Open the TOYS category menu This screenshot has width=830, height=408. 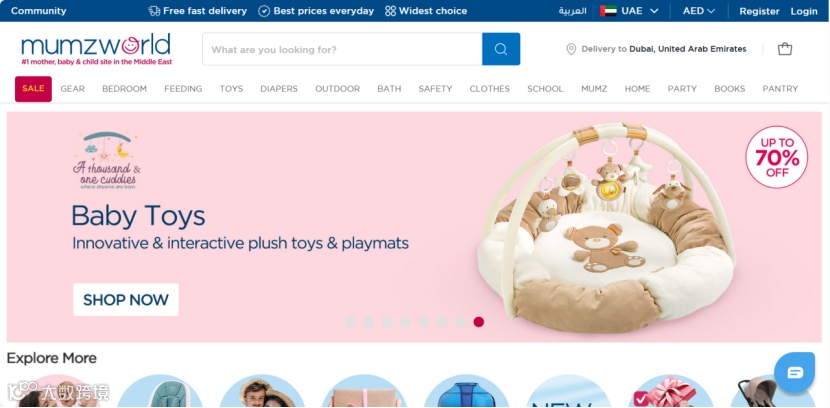click(x=231, y=88)
